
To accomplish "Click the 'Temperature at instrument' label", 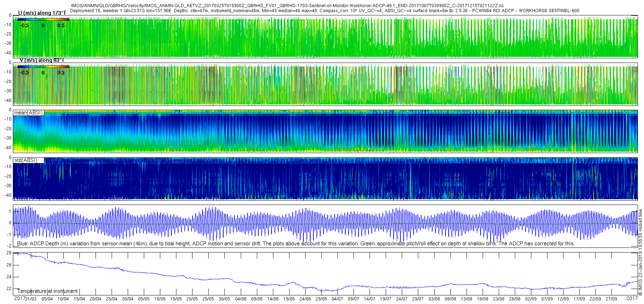I will (48, 291).
